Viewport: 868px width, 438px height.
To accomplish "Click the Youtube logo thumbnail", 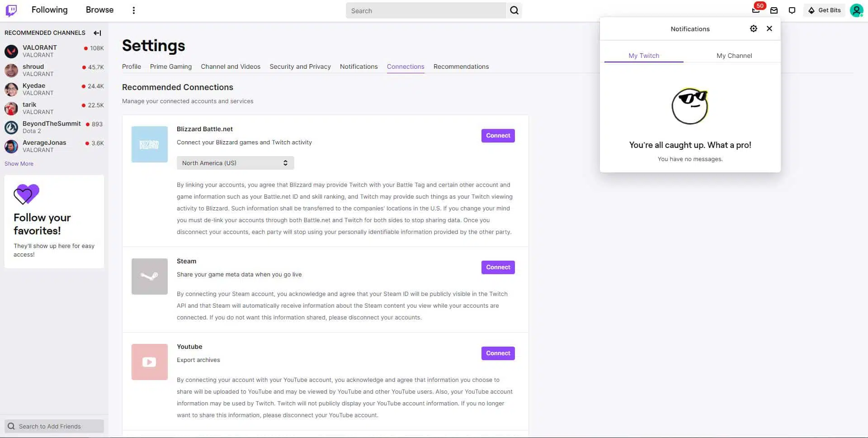I will tap(150, 362).
